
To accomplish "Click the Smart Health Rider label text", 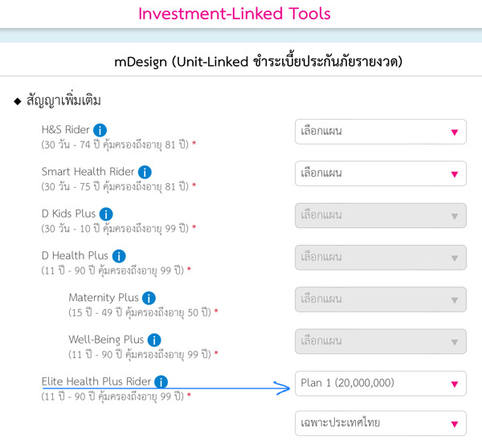I will (x=88, y=172).
